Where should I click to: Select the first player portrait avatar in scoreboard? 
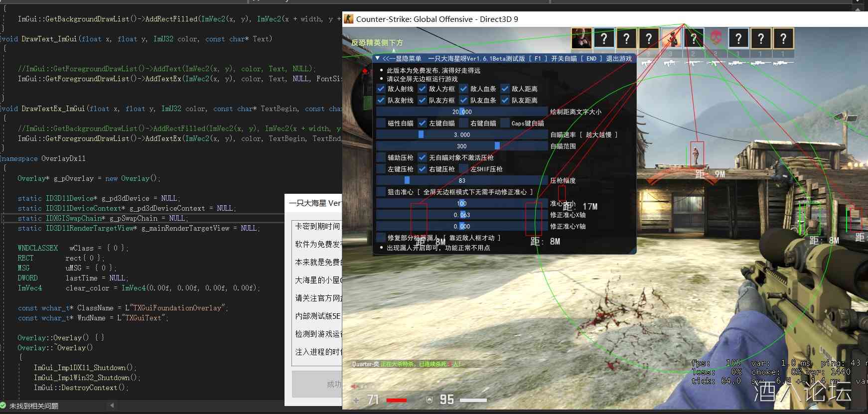[x=581, y=38]
